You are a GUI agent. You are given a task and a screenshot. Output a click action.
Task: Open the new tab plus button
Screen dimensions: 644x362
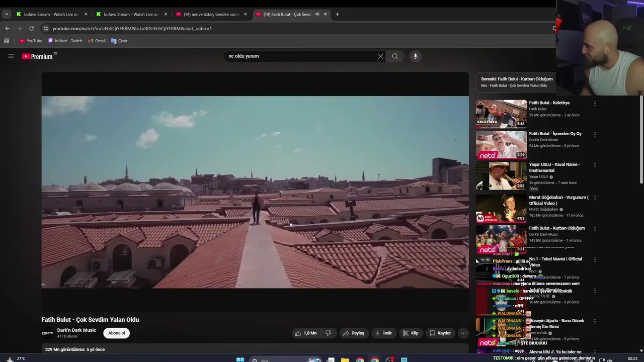(x=337, y=14)
